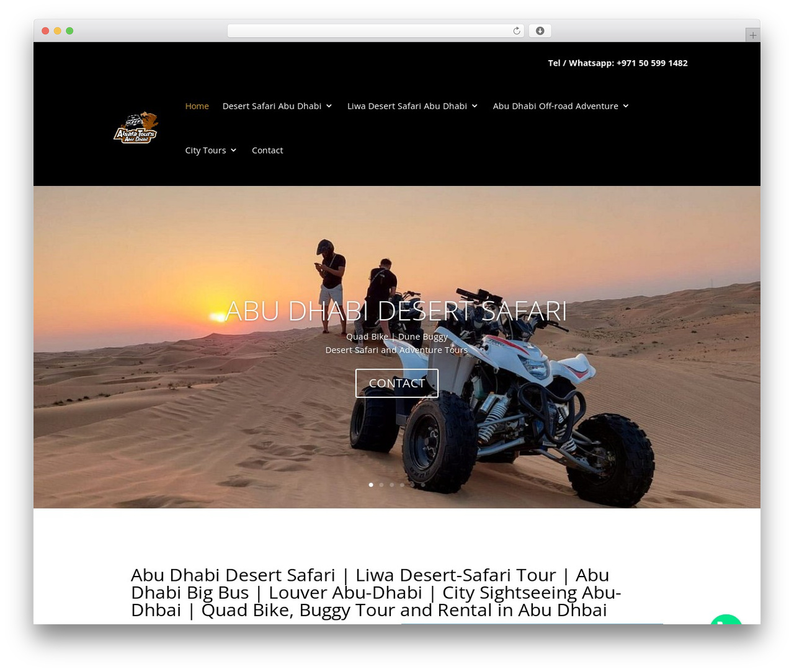Click the page heading about Liwa Desert-Safari Tour

pos(376,593)
